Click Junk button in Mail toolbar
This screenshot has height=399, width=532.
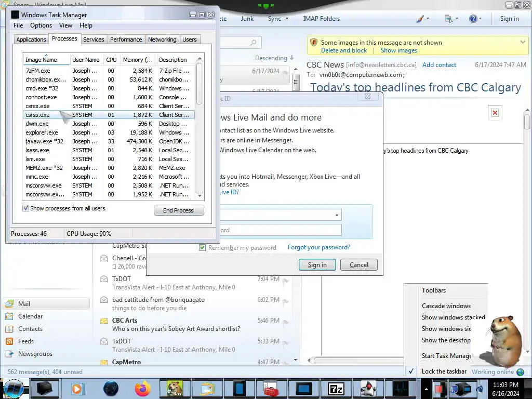click(247, 19)
